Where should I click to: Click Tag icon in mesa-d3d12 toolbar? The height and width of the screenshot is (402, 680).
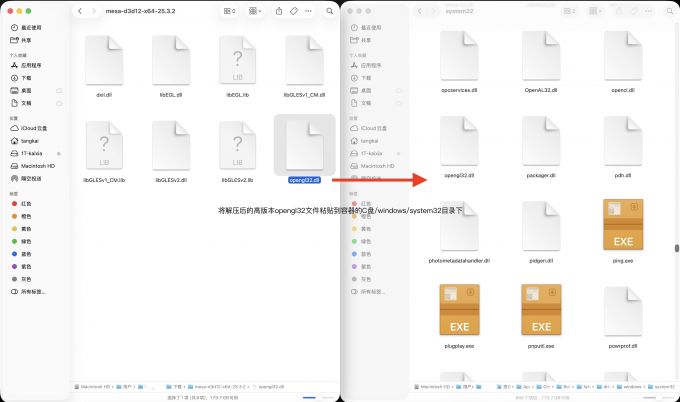tap(294, 11)
